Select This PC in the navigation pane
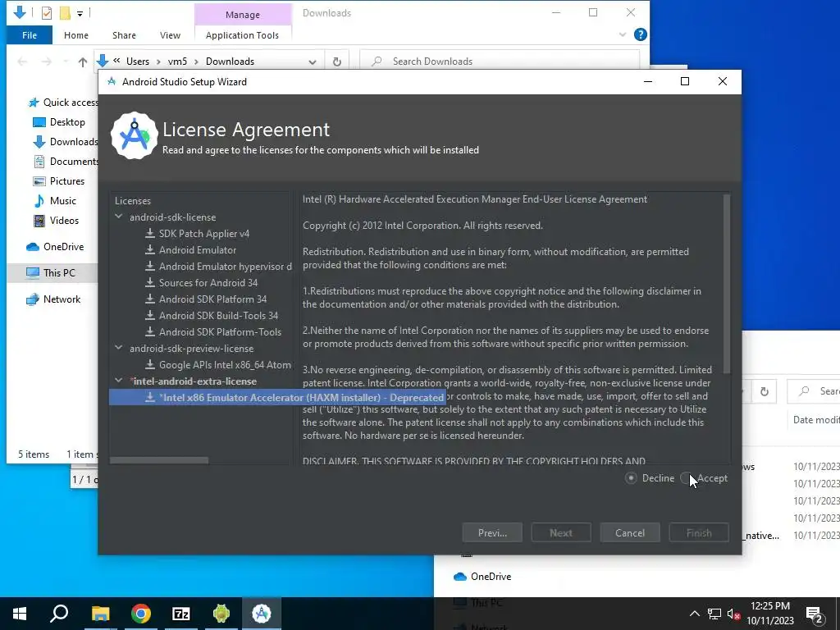Image resolution: width=840 pixels, height=630 pixels. 52,272
